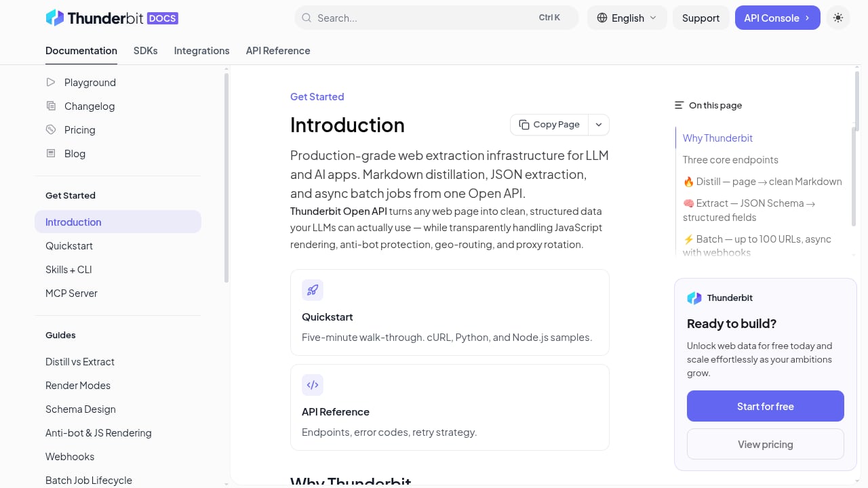The width and height of the screenshot is (868, 488).
Task: Switch to the SDKs tab
Action: (x=146, y=51)
